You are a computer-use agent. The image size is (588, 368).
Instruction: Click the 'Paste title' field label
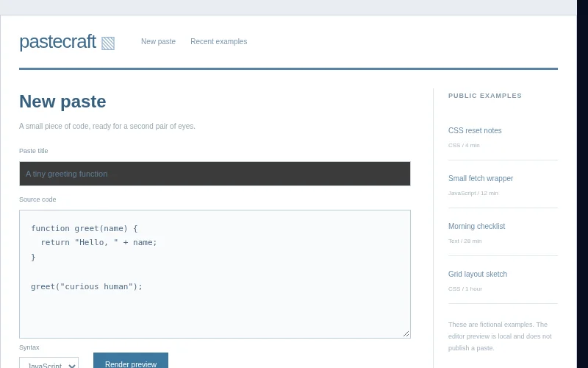[x=33, y=151]
